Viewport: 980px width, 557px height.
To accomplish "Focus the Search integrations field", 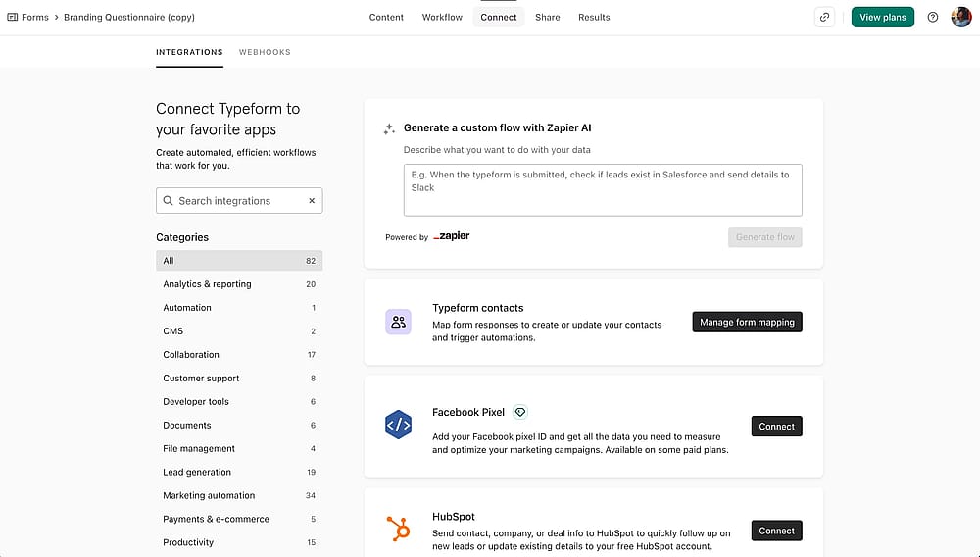I will tap(239, 201).
